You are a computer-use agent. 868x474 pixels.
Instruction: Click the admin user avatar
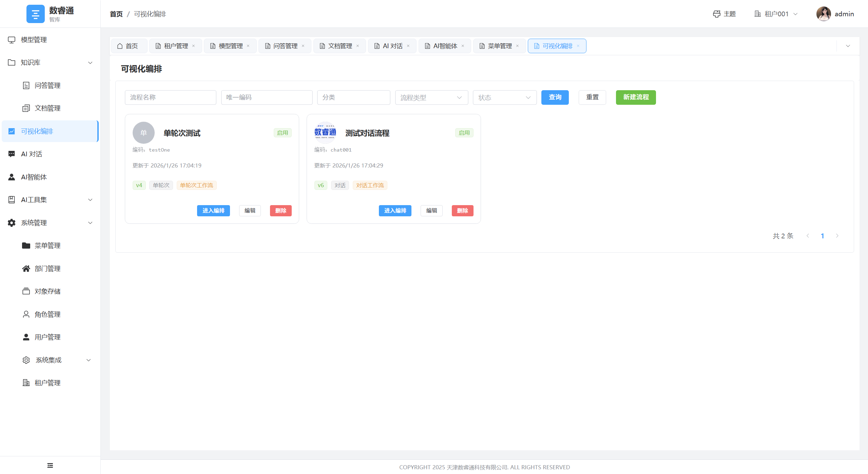[823, 14]
